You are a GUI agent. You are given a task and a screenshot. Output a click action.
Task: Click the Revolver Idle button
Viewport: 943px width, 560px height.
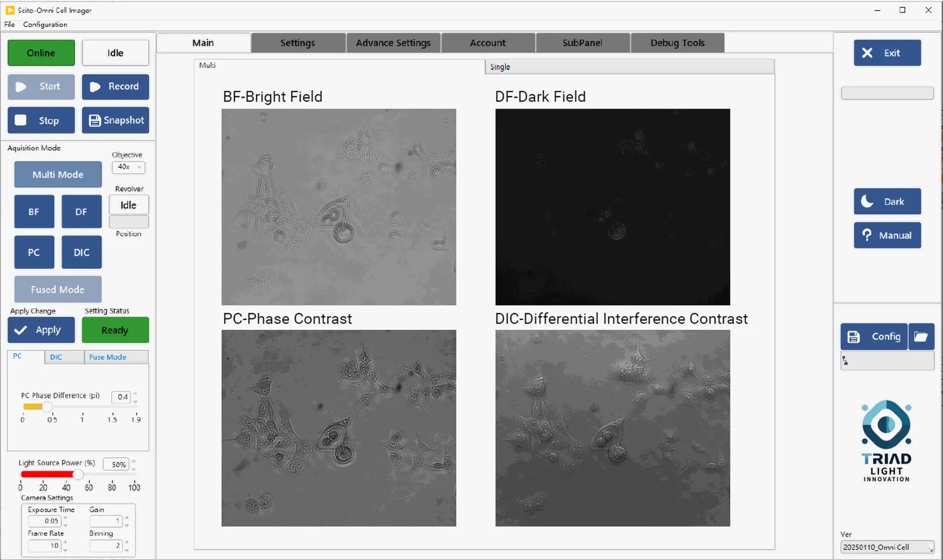tap(129, 205)
